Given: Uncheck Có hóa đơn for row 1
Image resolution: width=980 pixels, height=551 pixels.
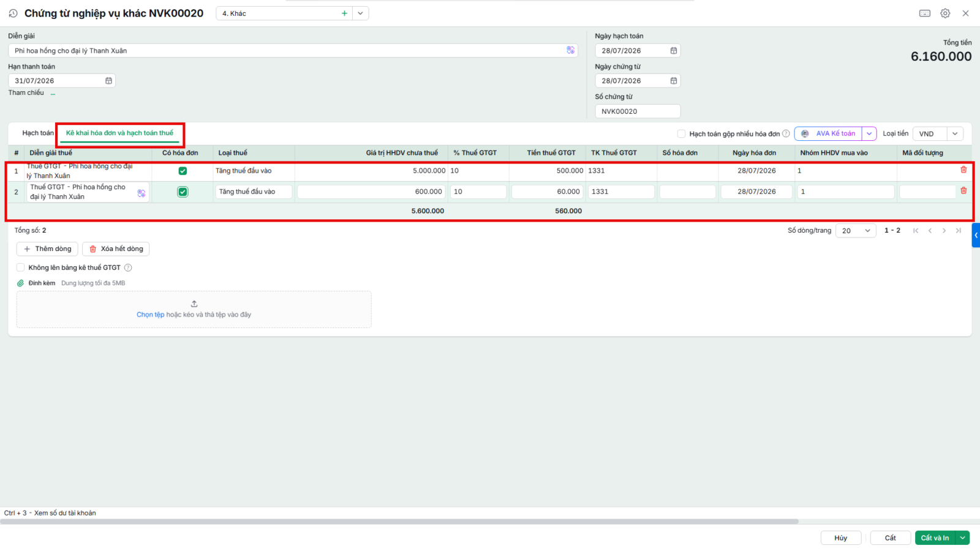Looking at the screenshot, I should [x=183, y=171].
